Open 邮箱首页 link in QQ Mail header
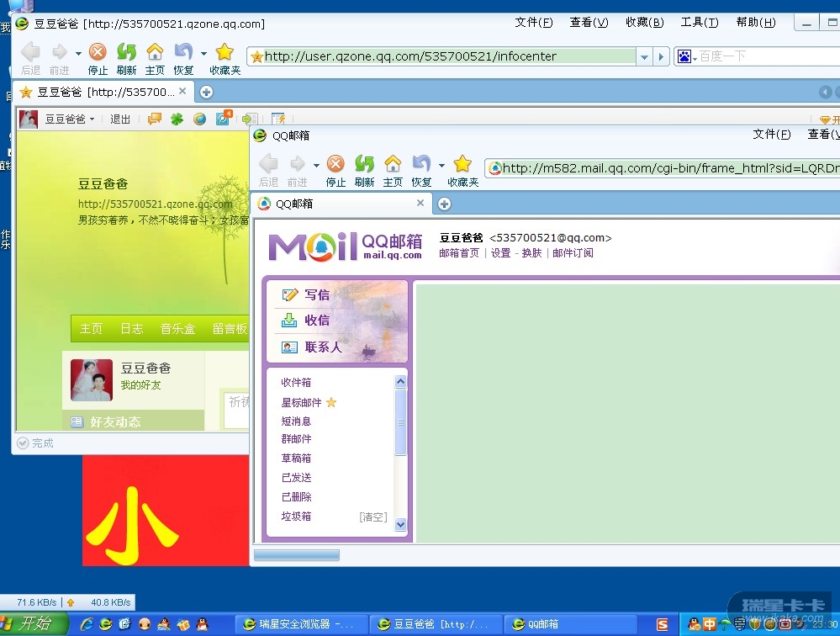This screenshot has height=636, width=840. click(459, 253)
